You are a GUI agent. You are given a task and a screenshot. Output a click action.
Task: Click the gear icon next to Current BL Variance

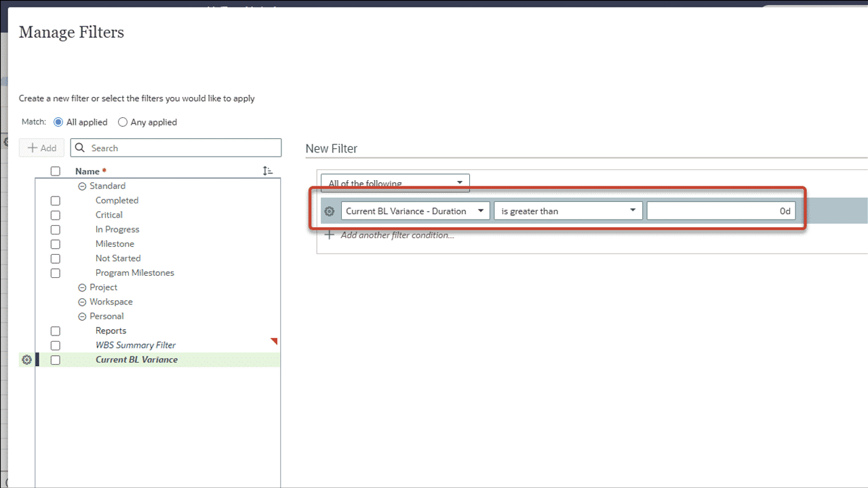point(27,360)
